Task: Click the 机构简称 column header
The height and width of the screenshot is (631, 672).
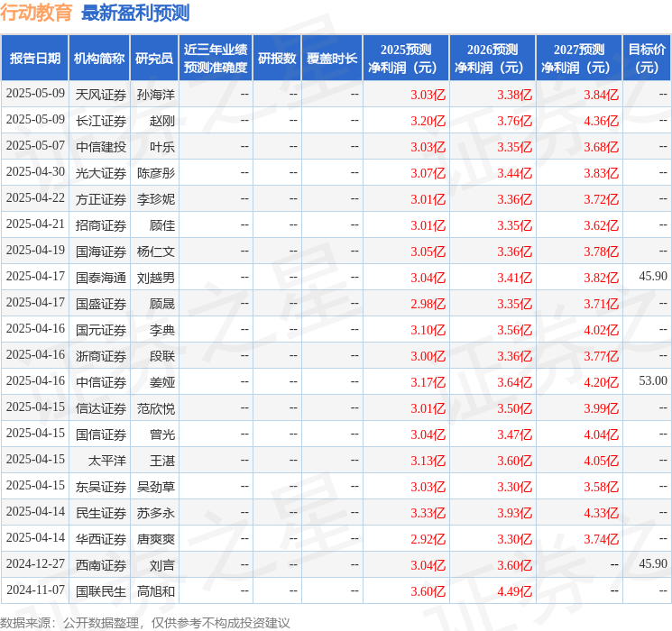Action: click(x=99, y=59)
